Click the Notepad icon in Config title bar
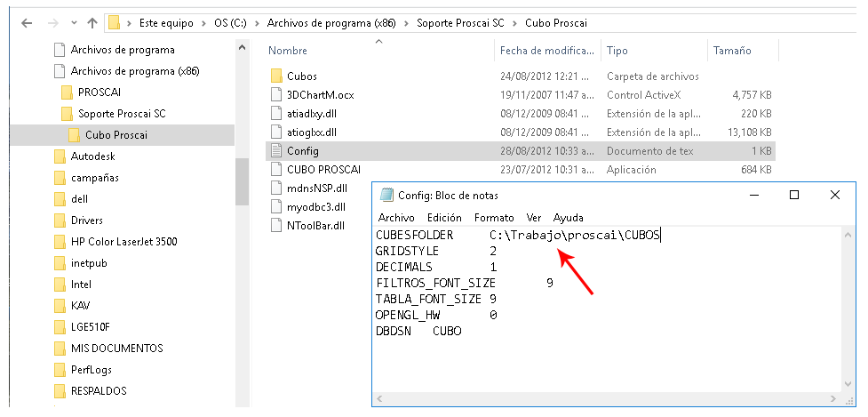The height and width of the screenshot is (417, 868). [x=387, y=195]
